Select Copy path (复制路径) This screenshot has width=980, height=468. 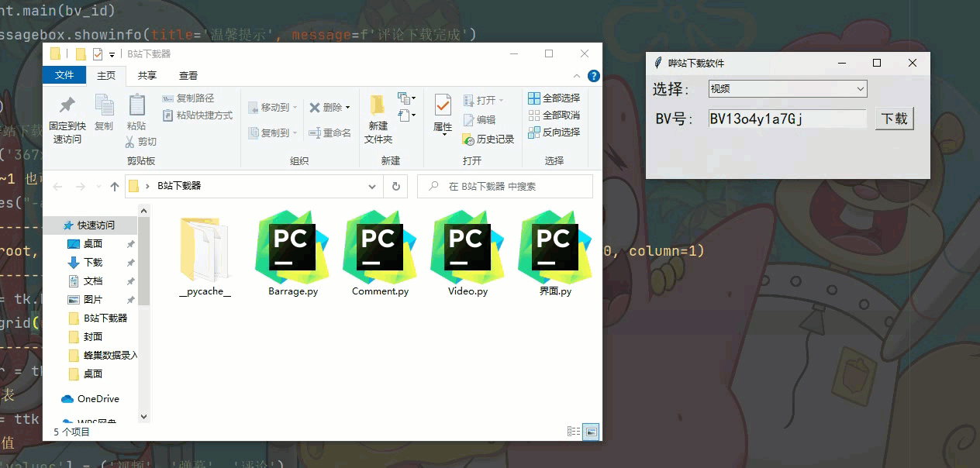tap(188, 98)
